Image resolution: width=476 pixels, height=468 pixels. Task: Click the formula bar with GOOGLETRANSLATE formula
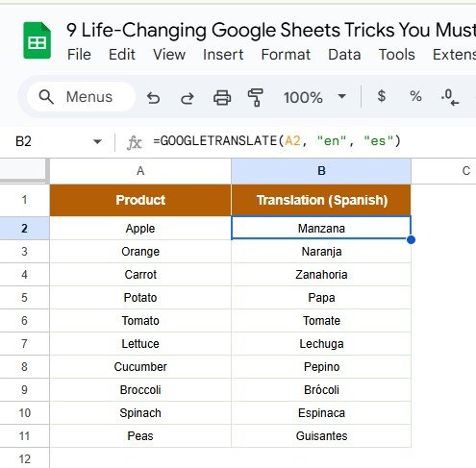295,141
